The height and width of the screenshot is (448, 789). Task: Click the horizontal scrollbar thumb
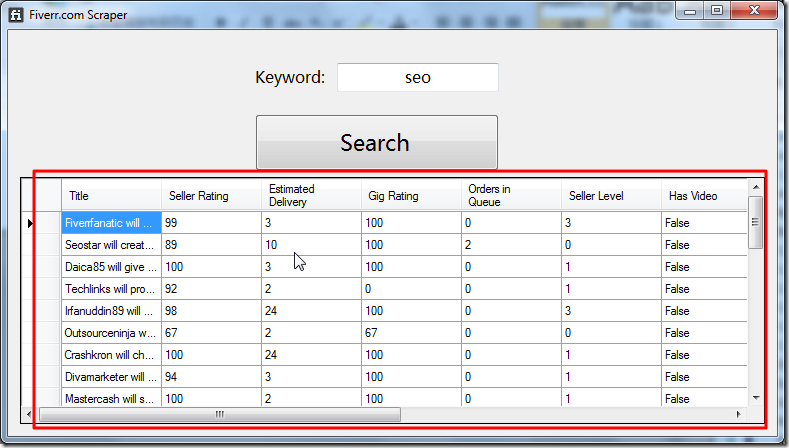(220, 414)
